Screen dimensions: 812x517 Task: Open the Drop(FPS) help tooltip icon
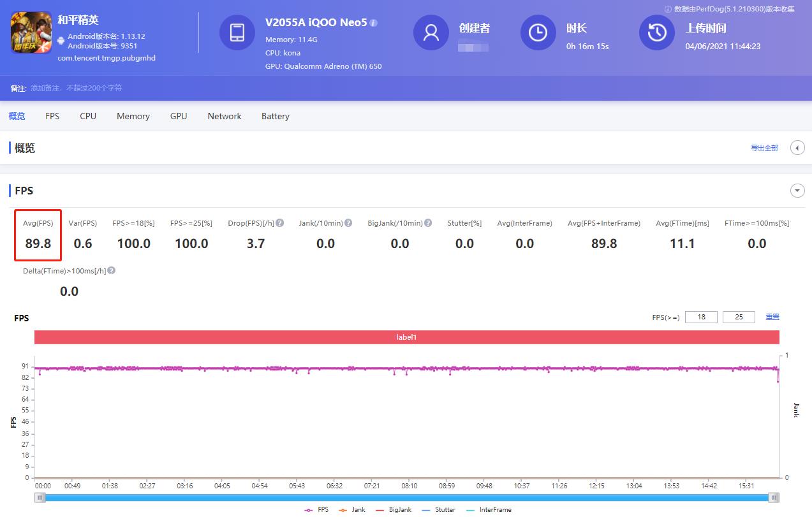[279, 222]
